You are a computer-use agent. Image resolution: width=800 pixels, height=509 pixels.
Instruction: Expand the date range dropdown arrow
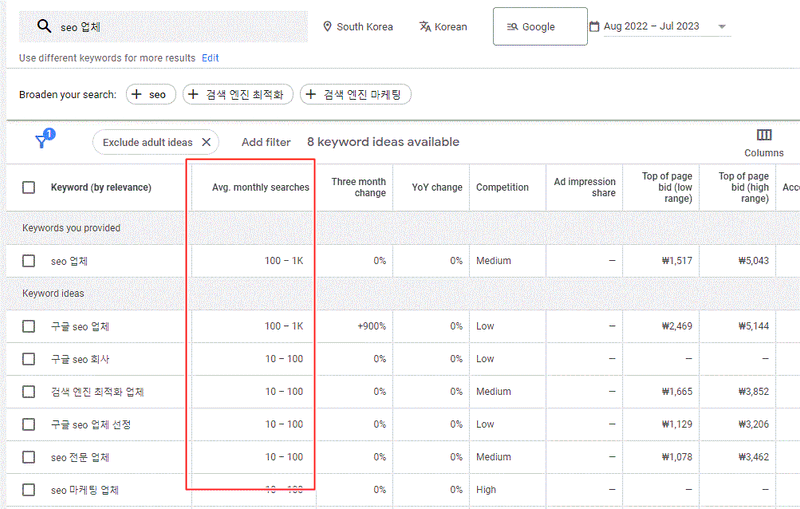point(722,27)
